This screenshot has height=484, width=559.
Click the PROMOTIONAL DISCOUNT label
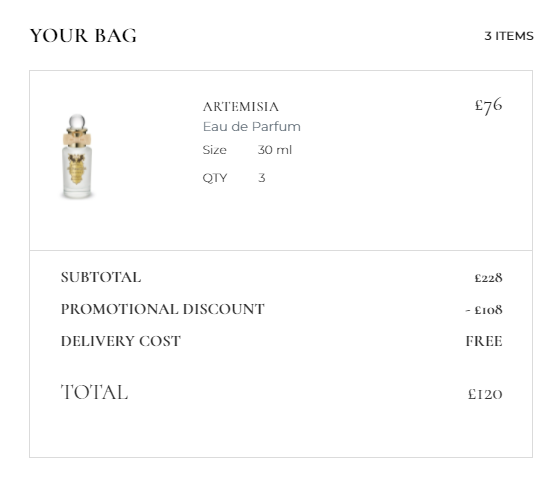(x=163, y=309)
